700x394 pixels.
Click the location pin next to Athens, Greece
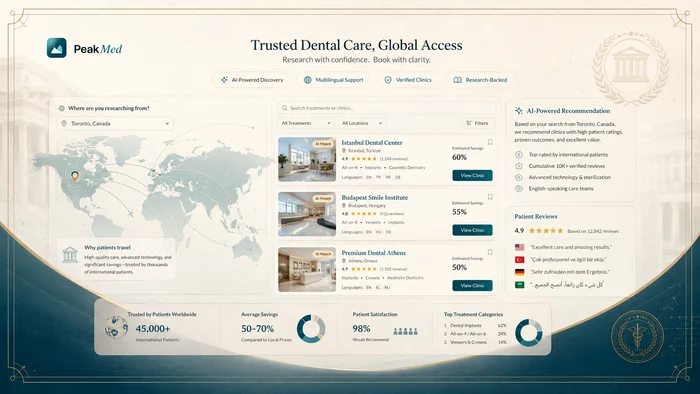tap(344, 261)
